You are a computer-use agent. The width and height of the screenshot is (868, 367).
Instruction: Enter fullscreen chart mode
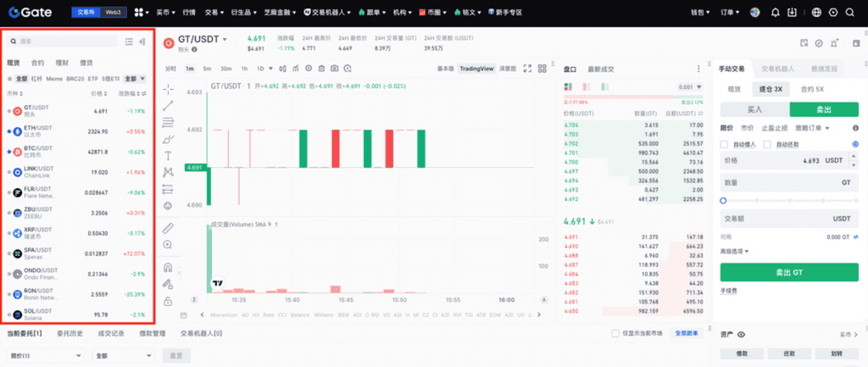pyautogui.click(x=527, y=68)
